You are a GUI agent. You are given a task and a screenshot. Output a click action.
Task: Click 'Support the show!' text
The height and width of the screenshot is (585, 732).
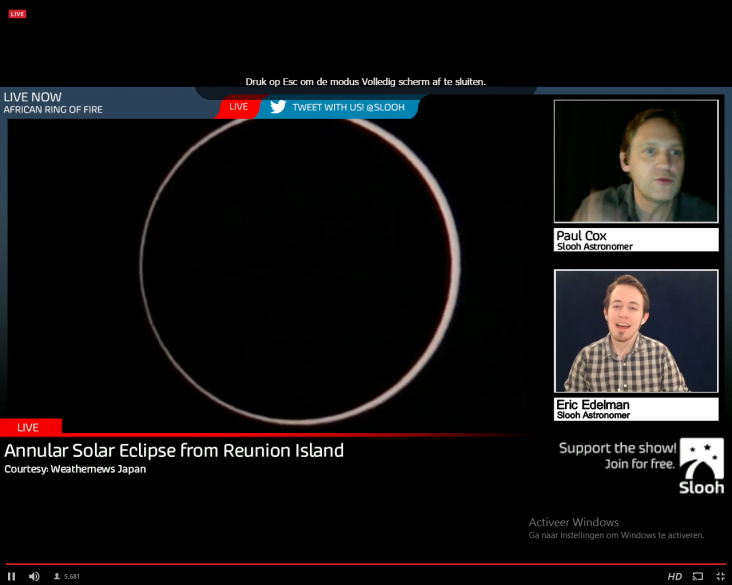(617, 448)
